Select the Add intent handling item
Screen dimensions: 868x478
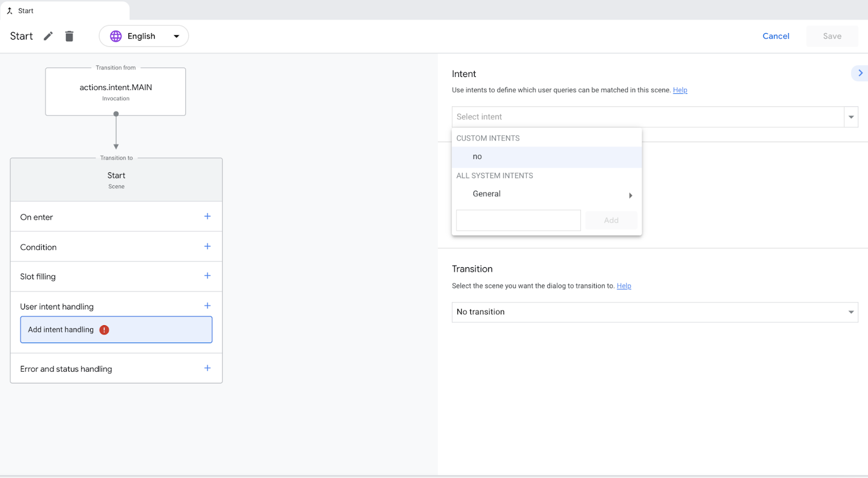(x=61, y=330)
